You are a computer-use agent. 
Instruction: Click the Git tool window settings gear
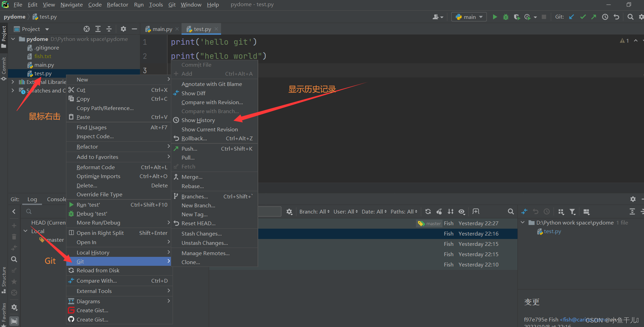pyautogui.click(x=633, y=199)
